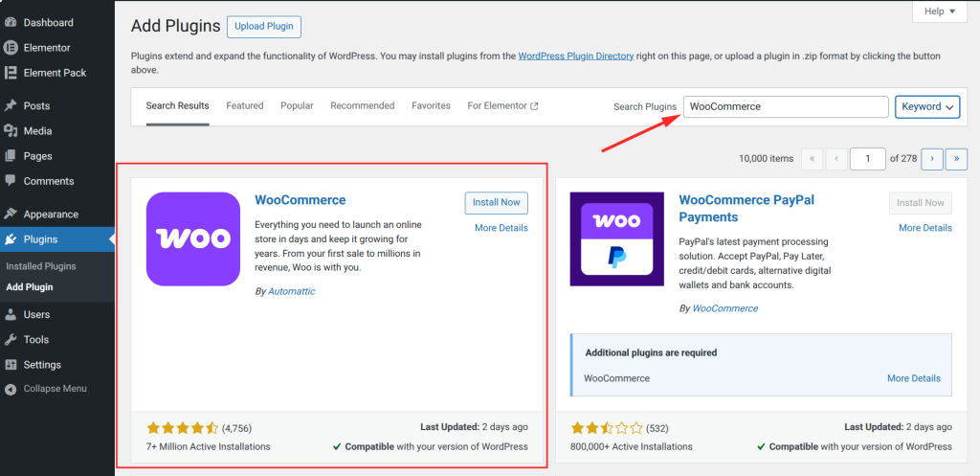Click the Search Plugins input field
This screenshot has width=980, height=476.
tap(786, 107)
